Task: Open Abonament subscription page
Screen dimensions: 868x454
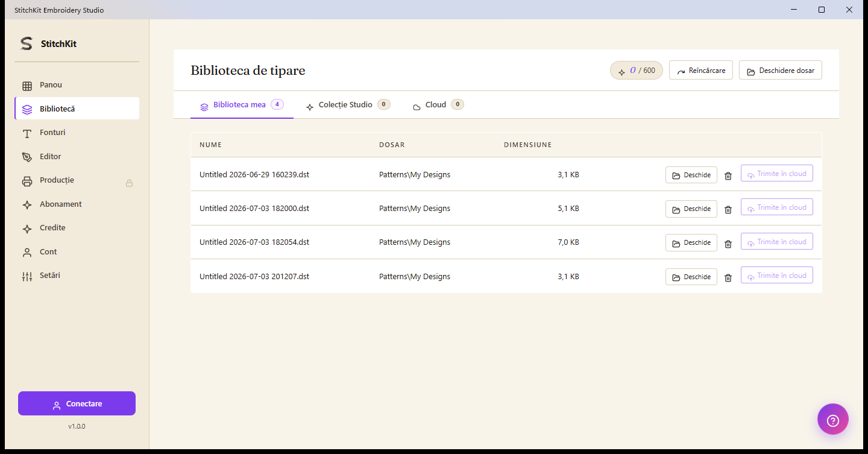Action: [x=77, y=204]
